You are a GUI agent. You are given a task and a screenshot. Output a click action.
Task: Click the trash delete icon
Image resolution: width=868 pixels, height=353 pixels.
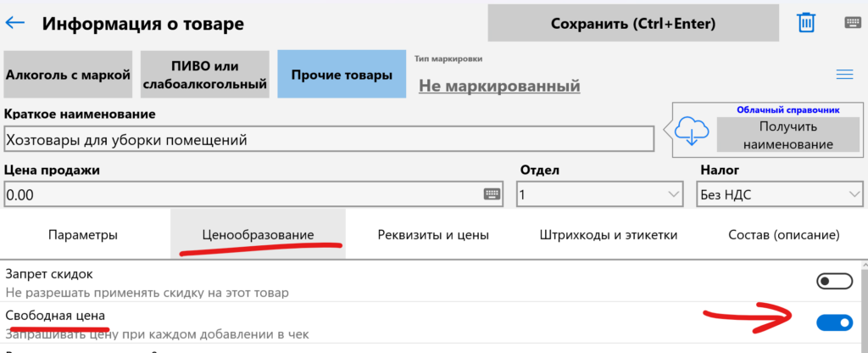(805, 23)
